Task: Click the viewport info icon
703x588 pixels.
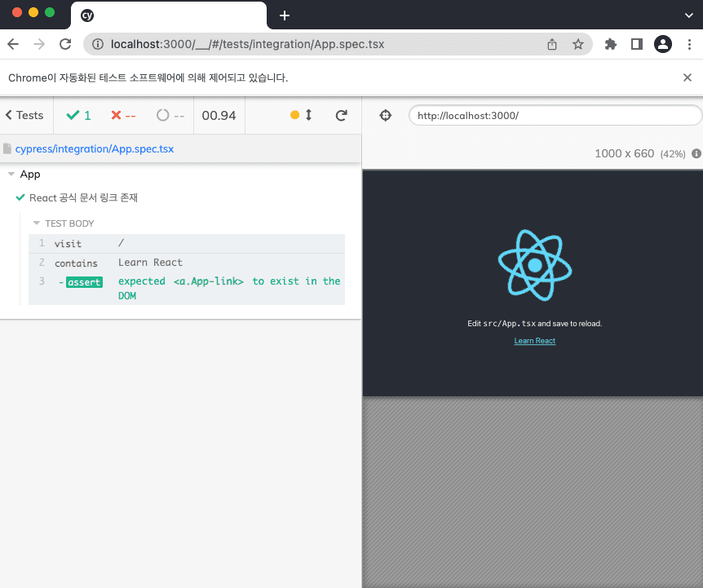Action: [696, 153]
